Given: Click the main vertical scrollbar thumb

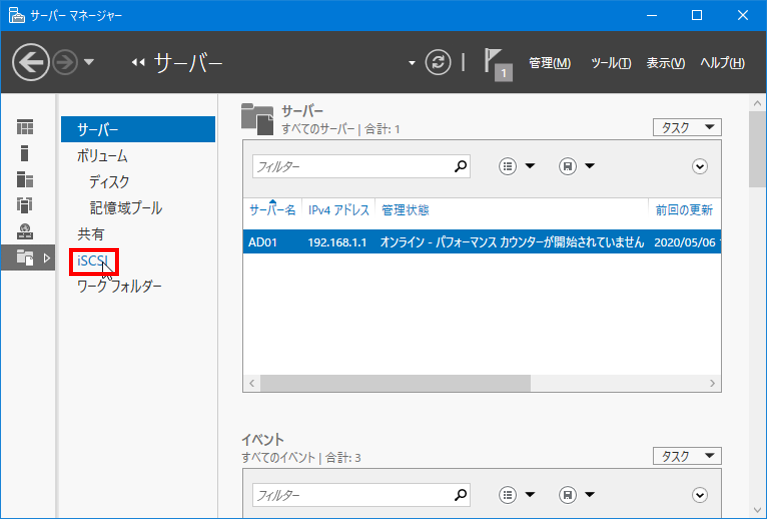Looking at the screenshot, I should tap(757, 149).
